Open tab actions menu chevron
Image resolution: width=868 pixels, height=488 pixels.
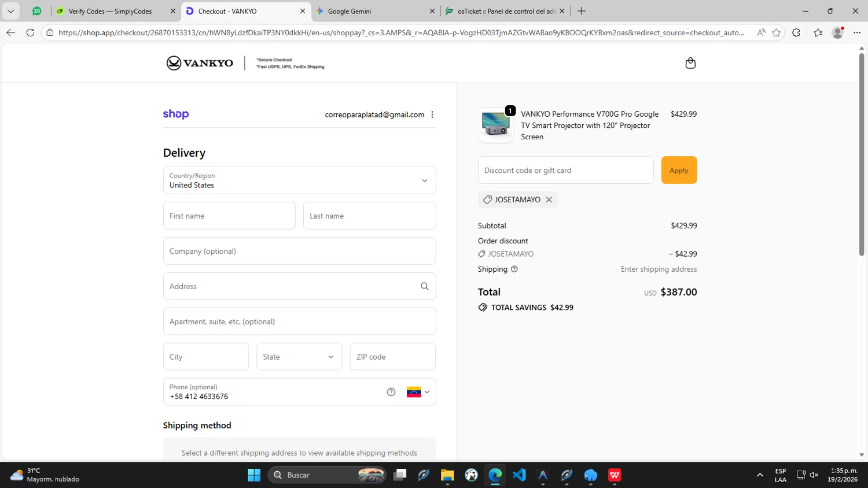(x=10, y=11)
